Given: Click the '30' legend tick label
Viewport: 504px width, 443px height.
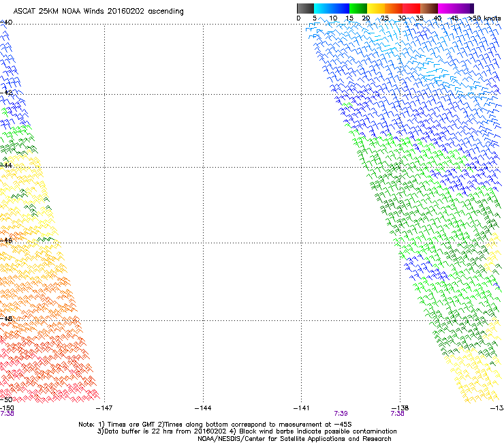Looking at the screenshot, I should coord(402,18).
